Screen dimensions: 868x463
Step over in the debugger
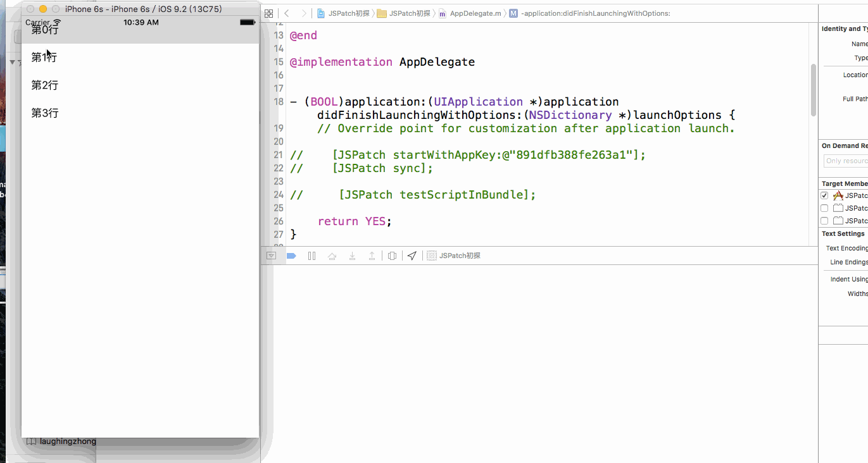click(332, 256)
